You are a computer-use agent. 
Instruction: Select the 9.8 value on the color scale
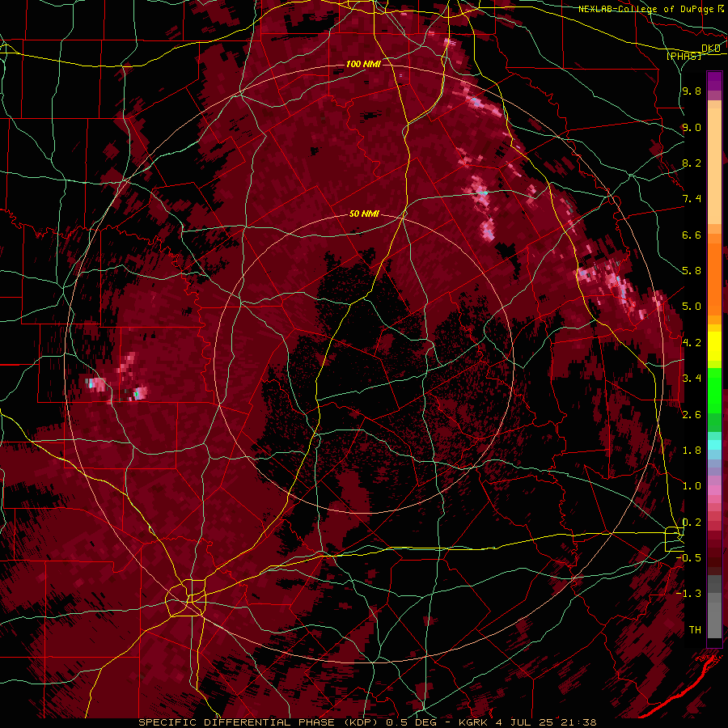[692, 91]
